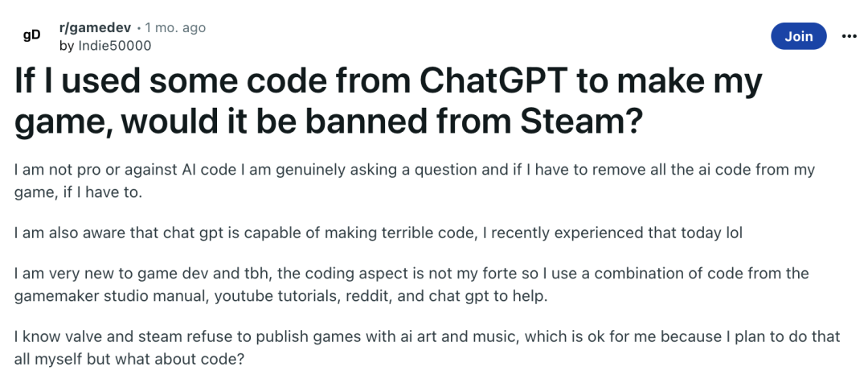Click the "1 mo. ago" timestamp
Viewport: 868px width, 379px height.
pos(175,27)
